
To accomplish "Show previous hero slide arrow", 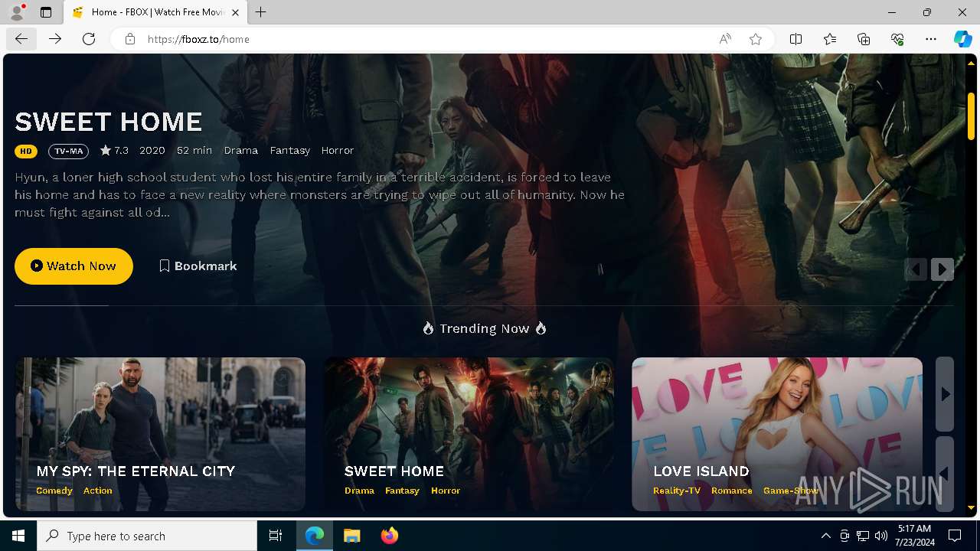I will [x=916, y=269].
